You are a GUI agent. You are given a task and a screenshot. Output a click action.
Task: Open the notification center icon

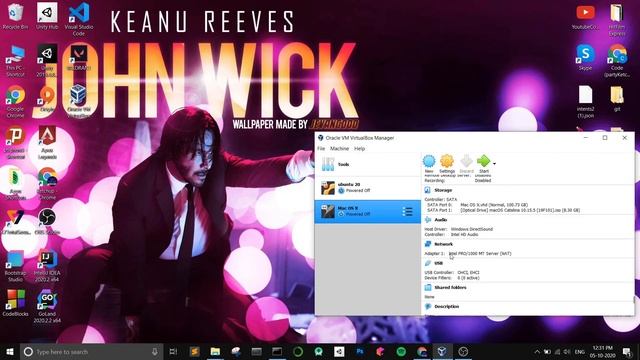(627, 351)
